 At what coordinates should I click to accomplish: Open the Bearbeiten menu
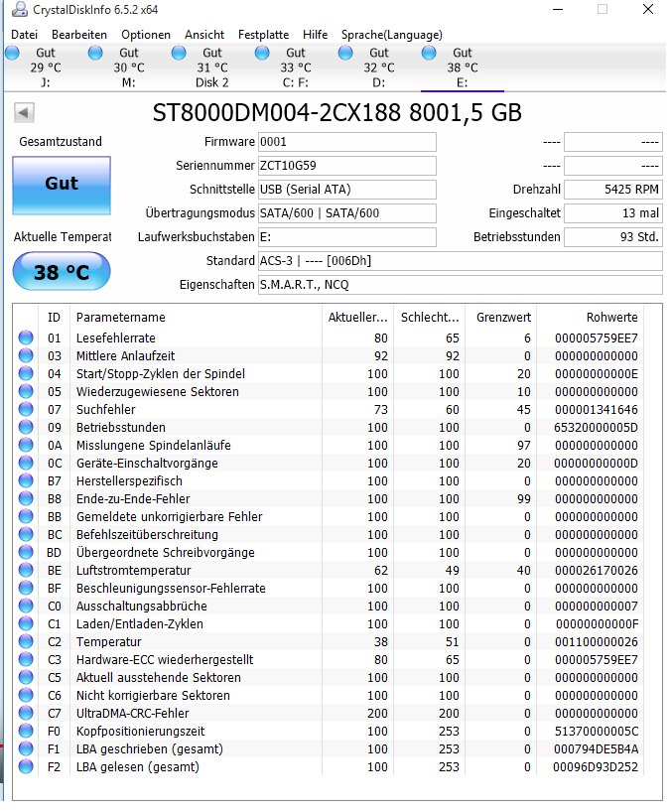pos(79,35)
